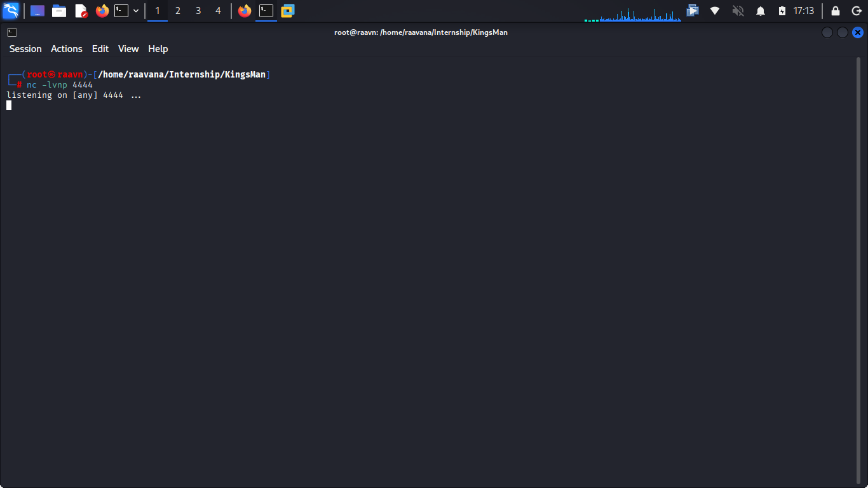Switch to workspace 1

(158, 11)
